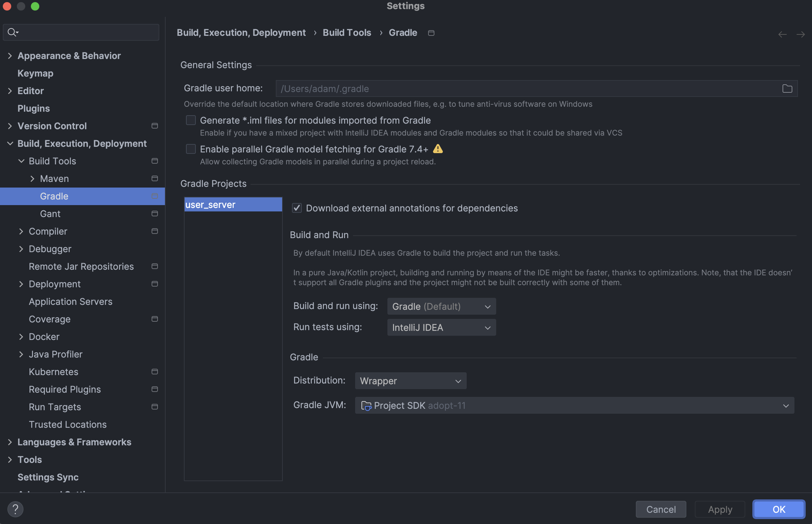Go forward with the right arrow
Viewport: 812px width, 524px height.
[x=800, y=34]
